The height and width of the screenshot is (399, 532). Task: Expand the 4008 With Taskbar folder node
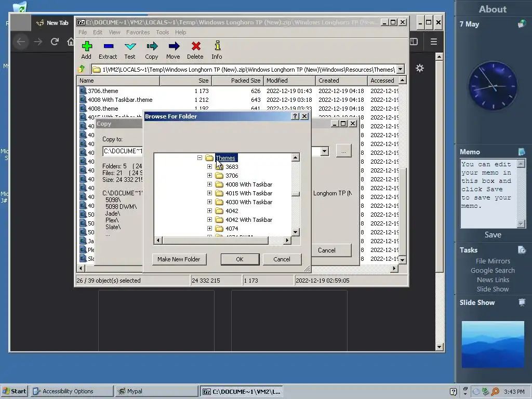point(210,184)
